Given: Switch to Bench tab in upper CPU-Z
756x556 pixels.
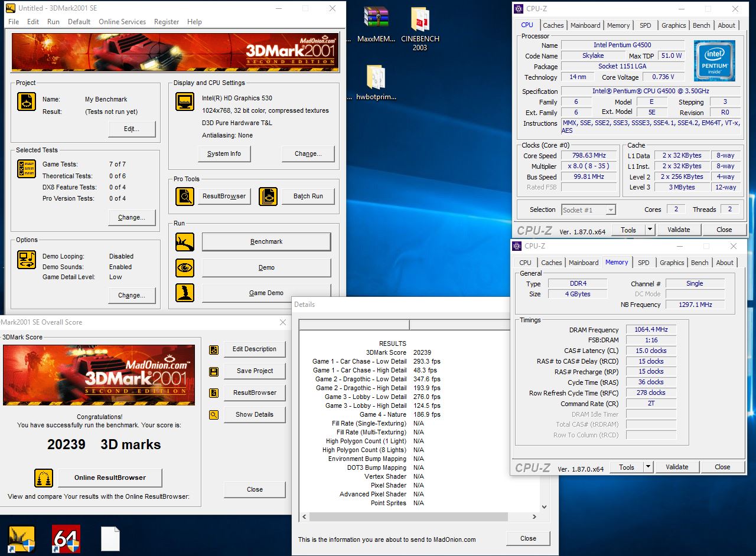Looking at the screenshot, I should click(702, 25).
